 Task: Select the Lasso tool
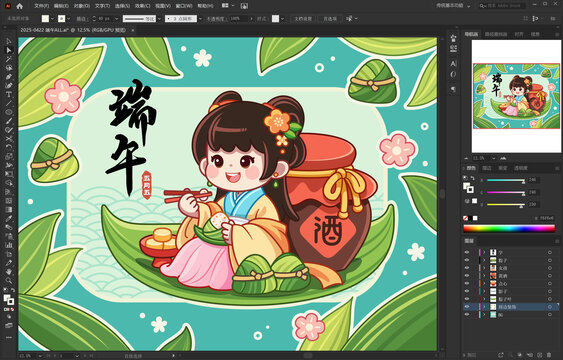(x=9, y=68)
